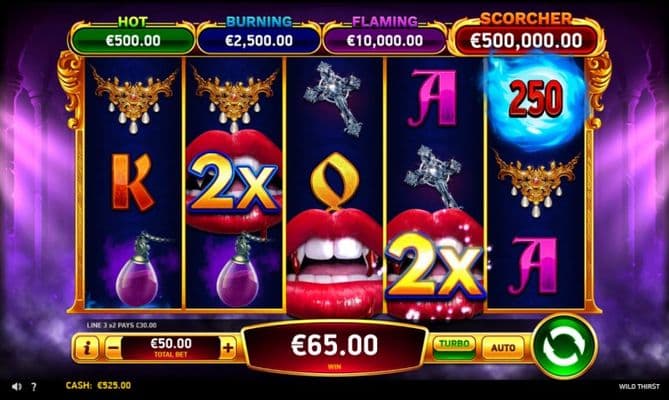This screenshot has width=669, height=400.
Task: Click the fanged lips wild on reel three
Action: tap(335, 262)
